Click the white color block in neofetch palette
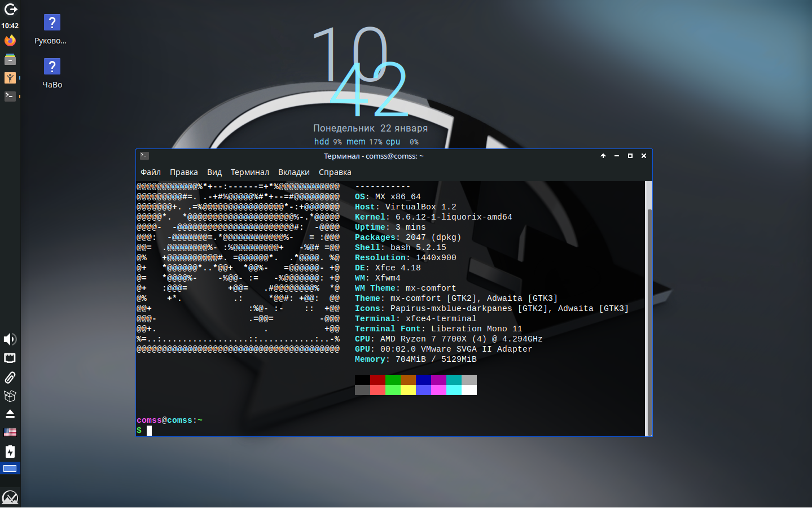The width and height of the screenshot is (812, 508). pyautogui.click(x=469, y=390)
